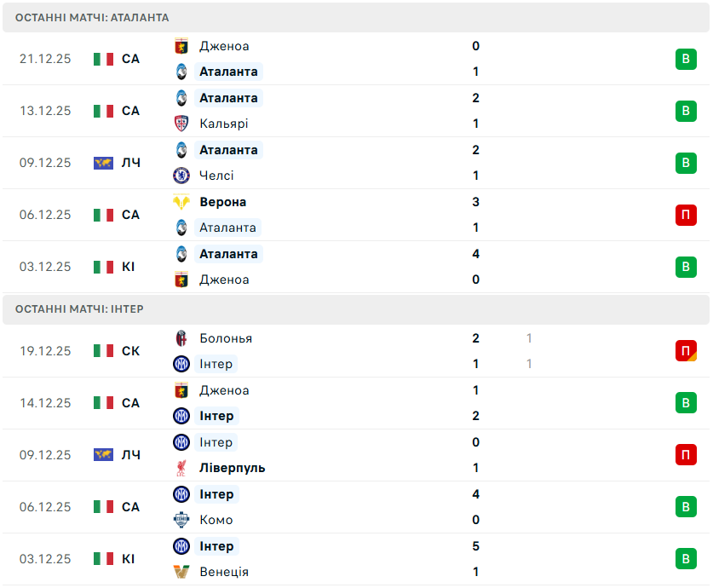Open Кальярі team link

tap(223, 124)
